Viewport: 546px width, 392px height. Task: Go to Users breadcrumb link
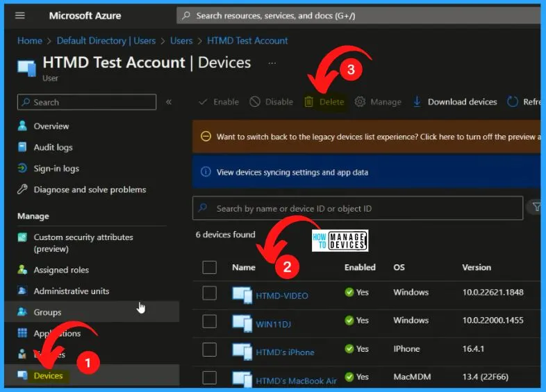(181, 41)
